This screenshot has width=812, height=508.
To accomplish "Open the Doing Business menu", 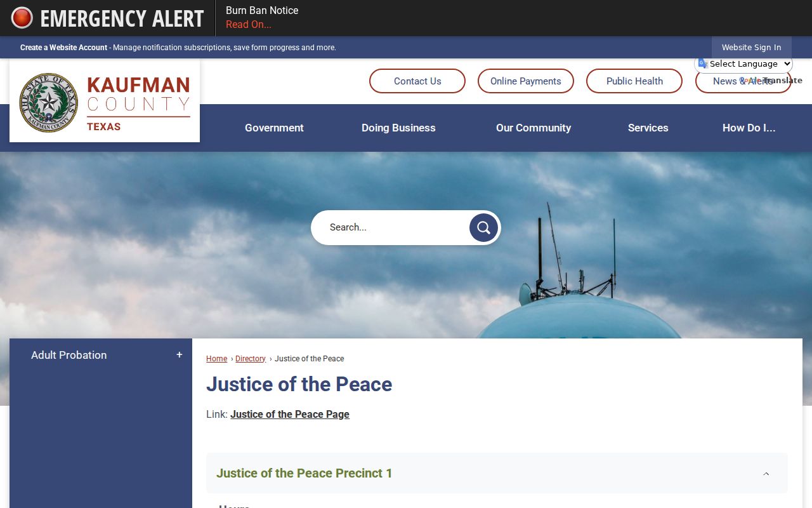I will click(398, 128).
